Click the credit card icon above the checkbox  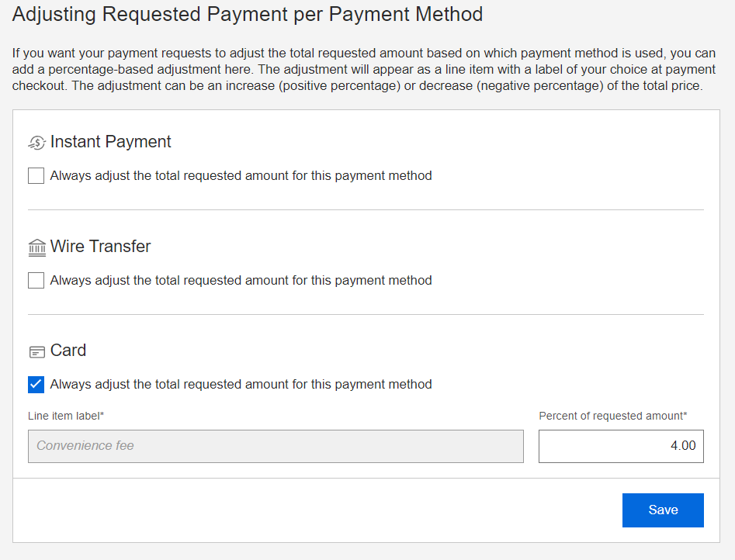point(36,351)
